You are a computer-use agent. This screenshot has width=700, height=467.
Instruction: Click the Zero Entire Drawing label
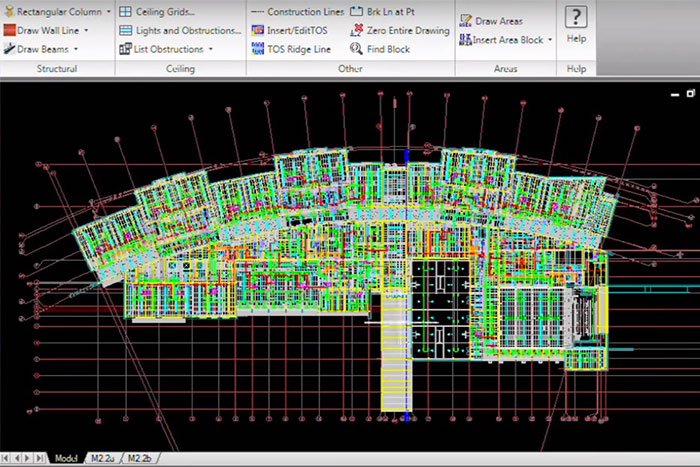[408, 30]
